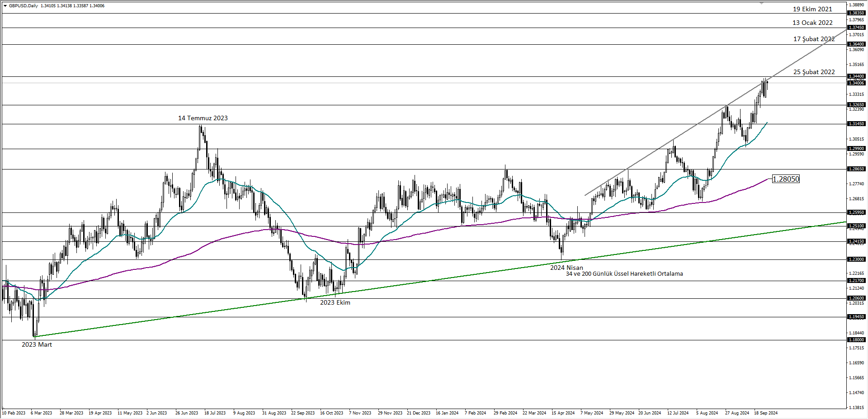
Task: Click the 1.24150 price level tag
Action: coord(856,241)
